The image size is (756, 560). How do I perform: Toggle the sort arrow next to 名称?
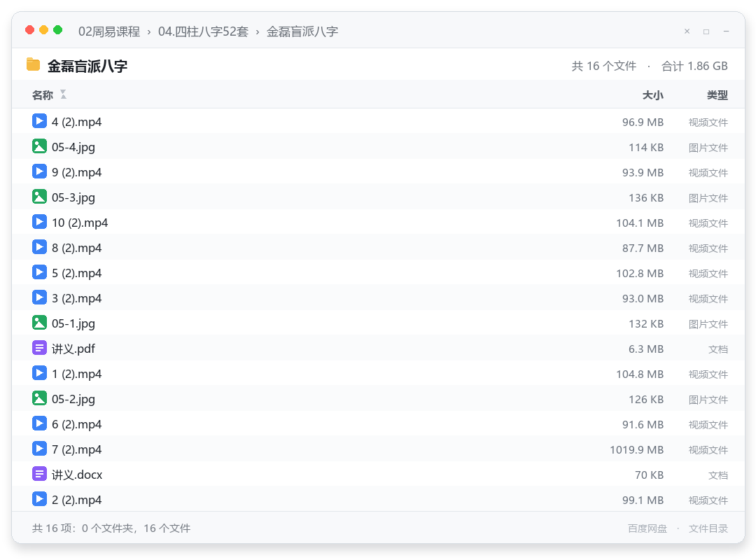click(x=63, y=94)
